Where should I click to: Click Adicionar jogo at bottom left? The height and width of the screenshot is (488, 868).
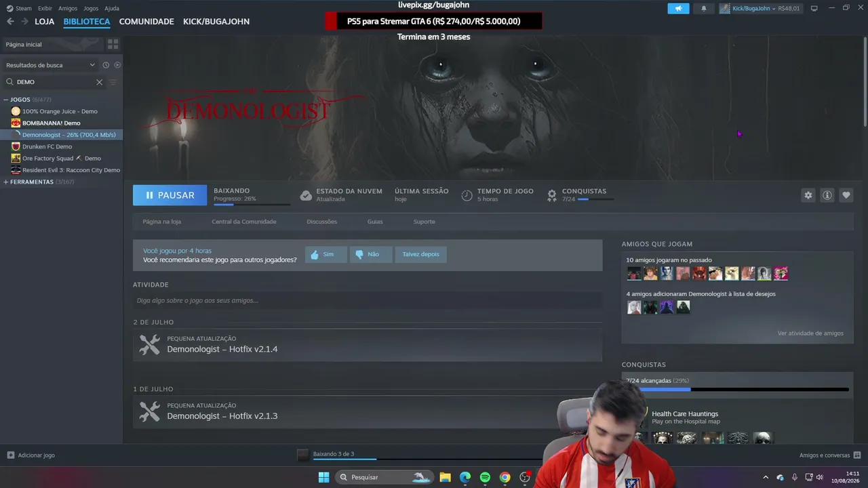pyautogui.click(x=31, y=455)
